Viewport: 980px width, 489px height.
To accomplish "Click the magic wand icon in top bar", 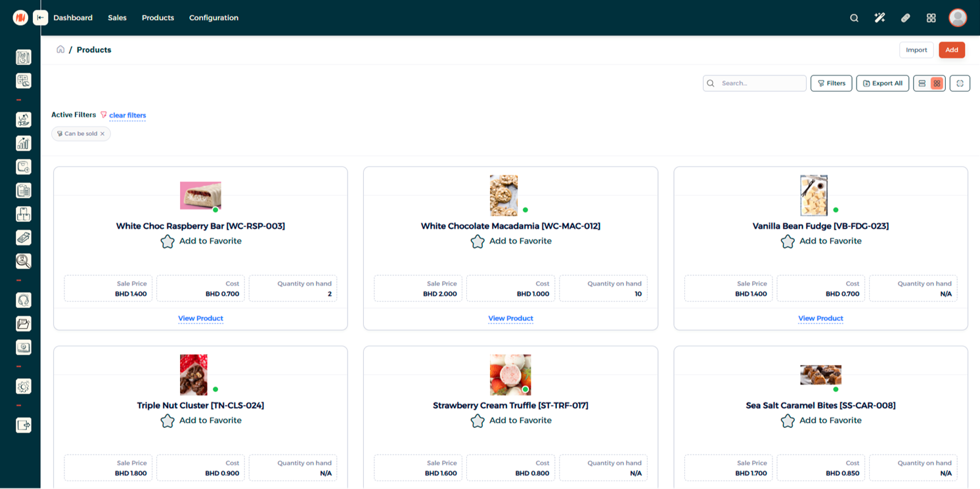I will (880, 18).
